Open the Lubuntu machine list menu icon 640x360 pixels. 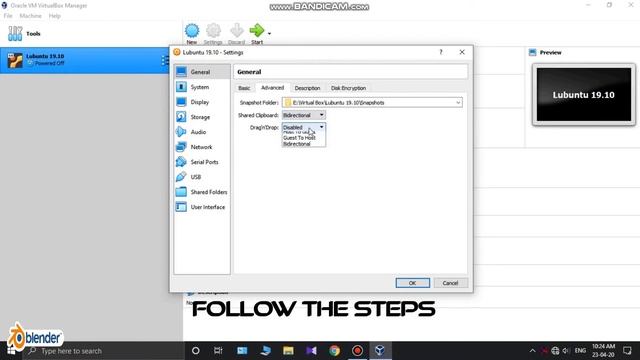click(165, 60)
